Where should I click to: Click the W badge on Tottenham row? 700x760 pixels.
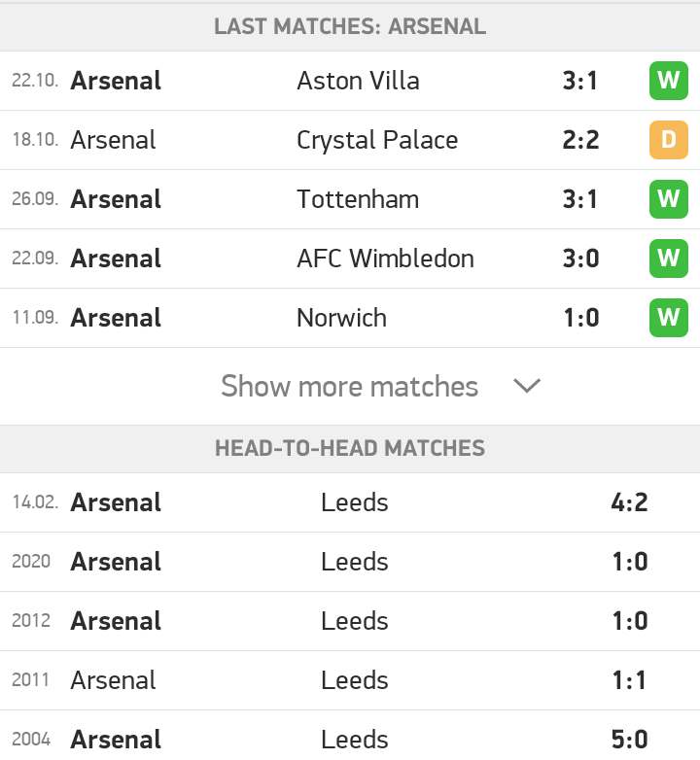pyautogui.click(x=669, y=199)
